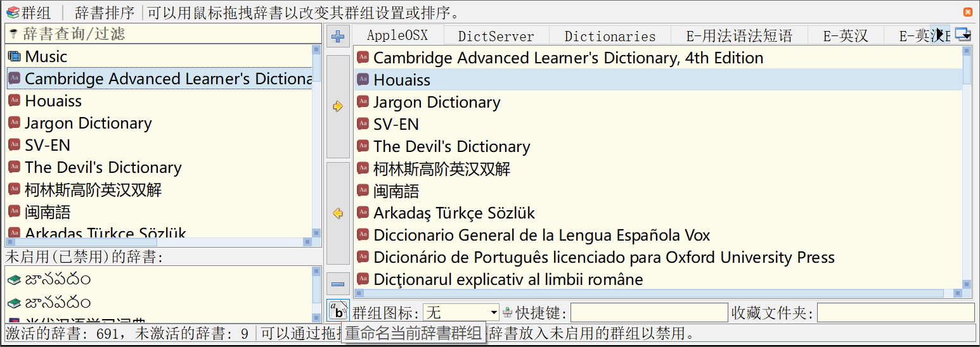This screenshot has height=347, width=980.
Task: Click Houaiss dictionary icon in the group list
Action: click(363, 80)
